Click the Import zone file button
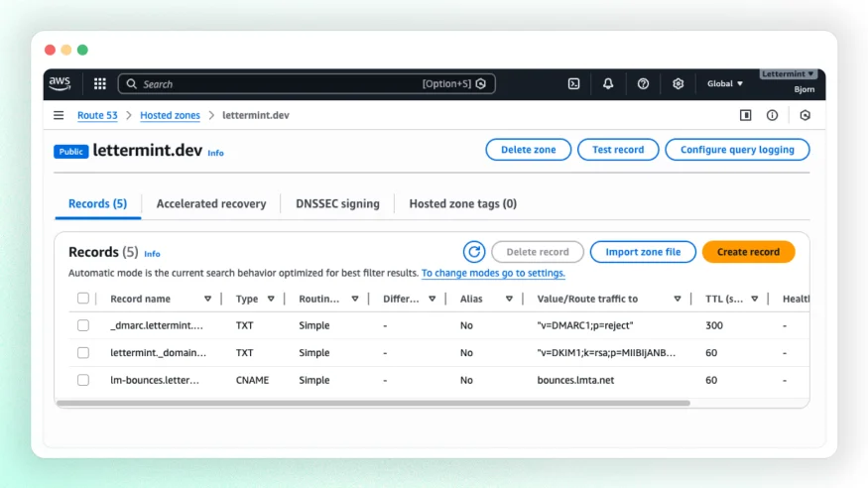This screenshot has width=868, height=488. (643, 252)
